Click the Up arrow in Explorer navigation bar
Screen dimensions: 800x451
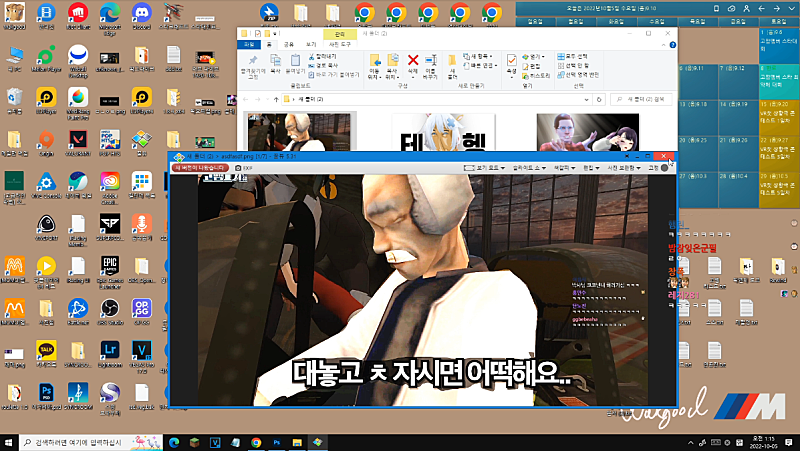coord(276,99)
